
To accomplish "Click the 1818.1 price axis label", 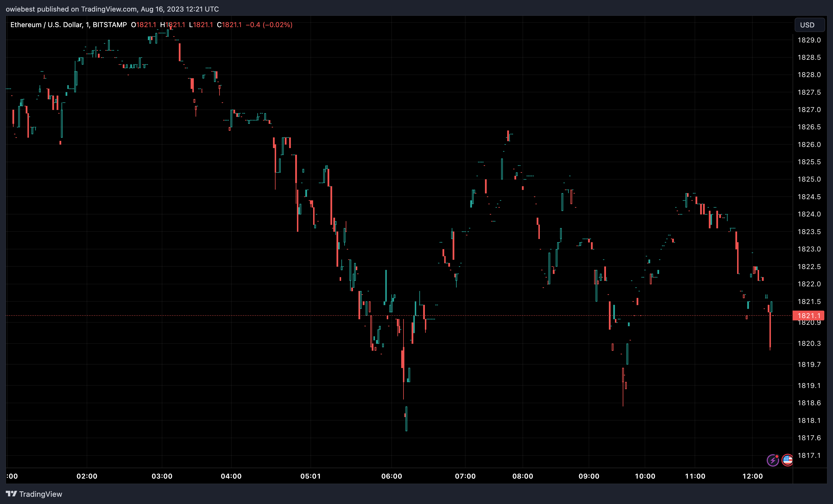I will 809,421.
